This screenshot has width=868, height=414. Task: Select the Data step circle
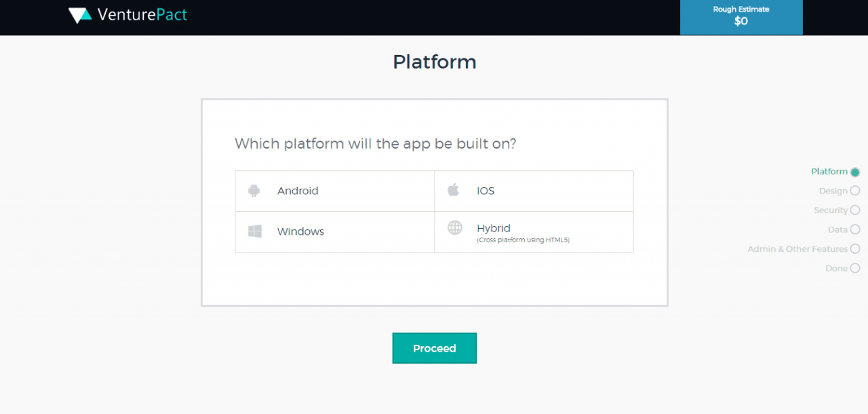click(x=855, y=230)
